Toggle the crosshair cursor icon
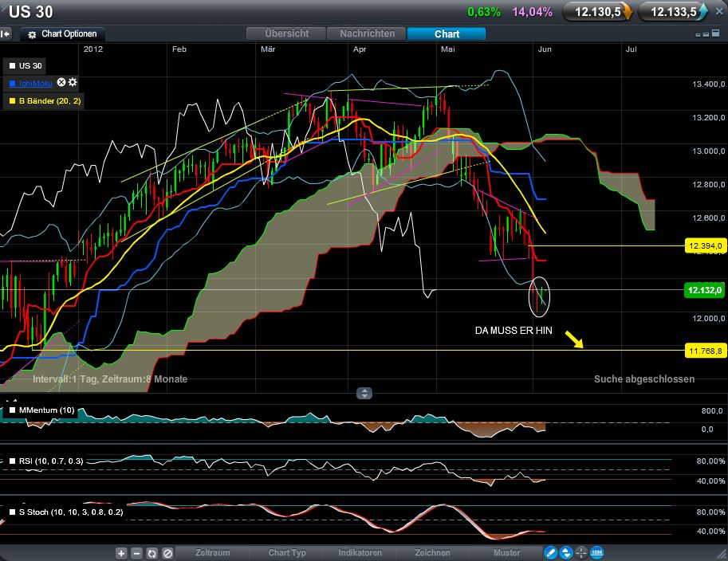 tap(581, 553)
